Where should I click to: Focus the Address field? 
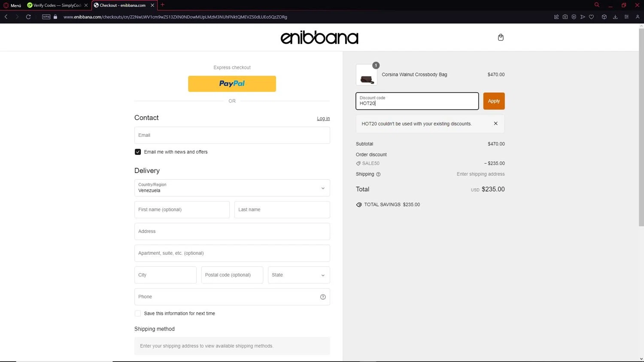[232, 232]
